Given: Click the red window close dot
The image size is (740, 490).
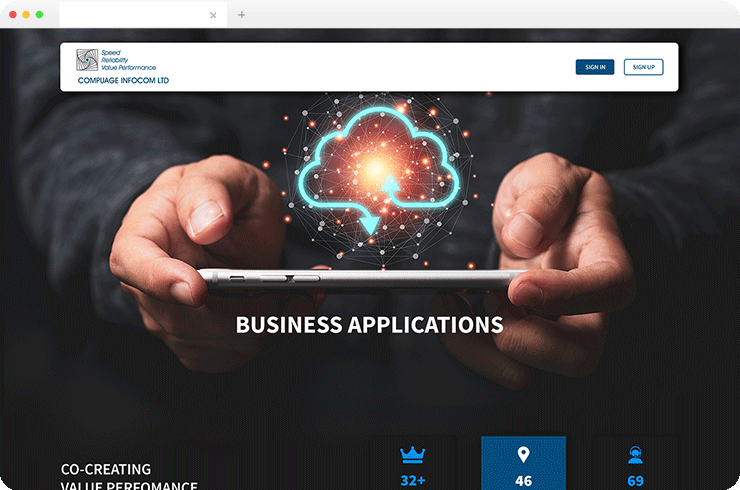Looking at the screenshot, I should tap(13, 15).
